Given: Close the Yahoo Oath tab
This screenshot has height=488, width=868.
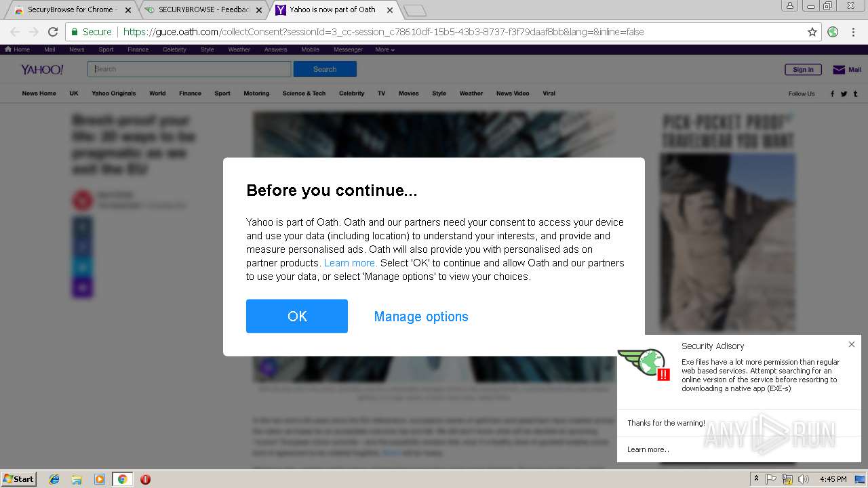Looking at the screenshot, I should (389, 10).
